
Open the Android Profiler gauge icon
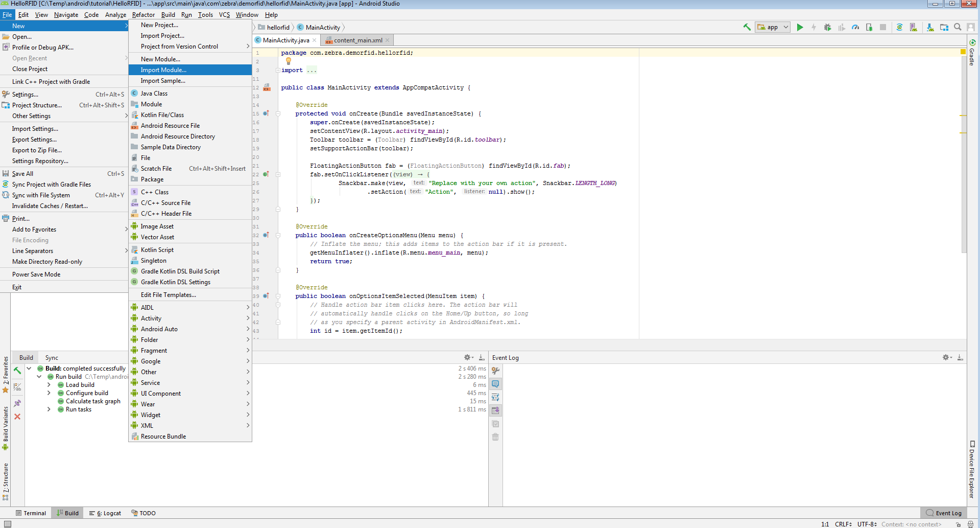[x=855, y=27]
